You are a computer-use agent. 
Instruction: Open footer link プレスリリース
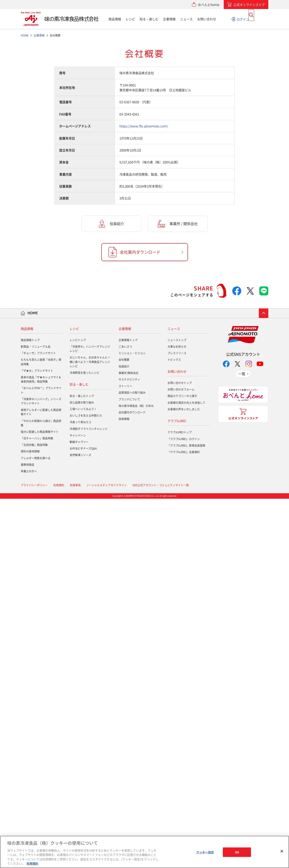point(177,353)
